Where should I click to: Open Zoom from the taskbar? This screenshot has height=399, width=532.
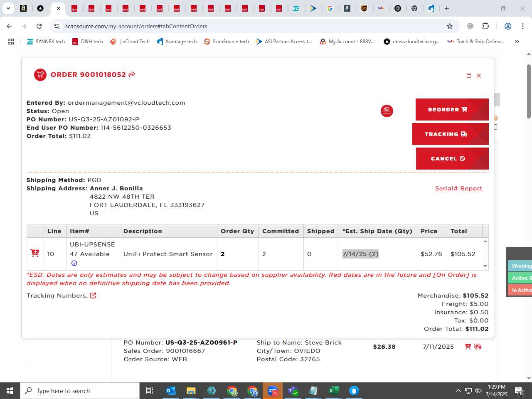pyautogui.click(x=273, y=391)
